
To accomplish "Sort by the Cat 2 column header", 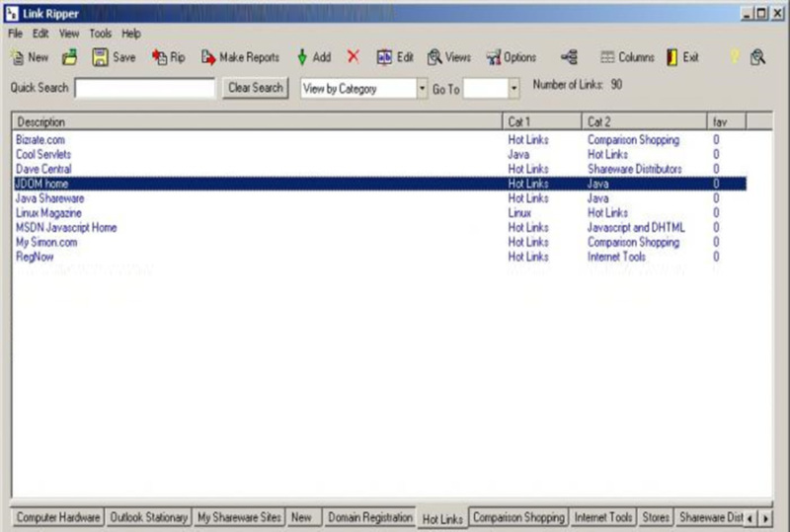I will point(645,122).
